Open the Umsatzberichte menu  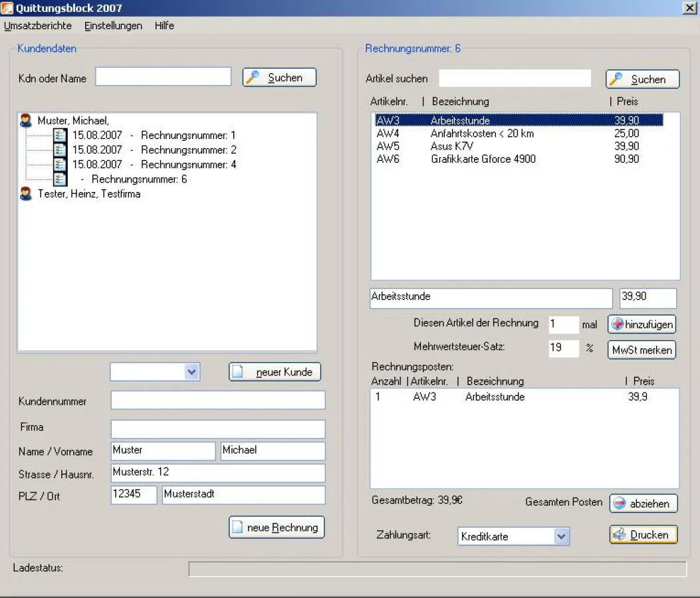pos(38,26)
